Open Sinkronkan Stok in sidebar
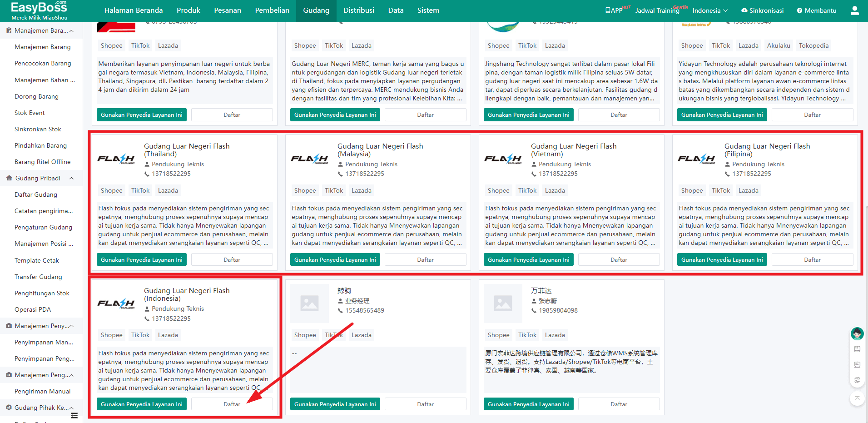This screenshot has width=868, height=423. 38,129
